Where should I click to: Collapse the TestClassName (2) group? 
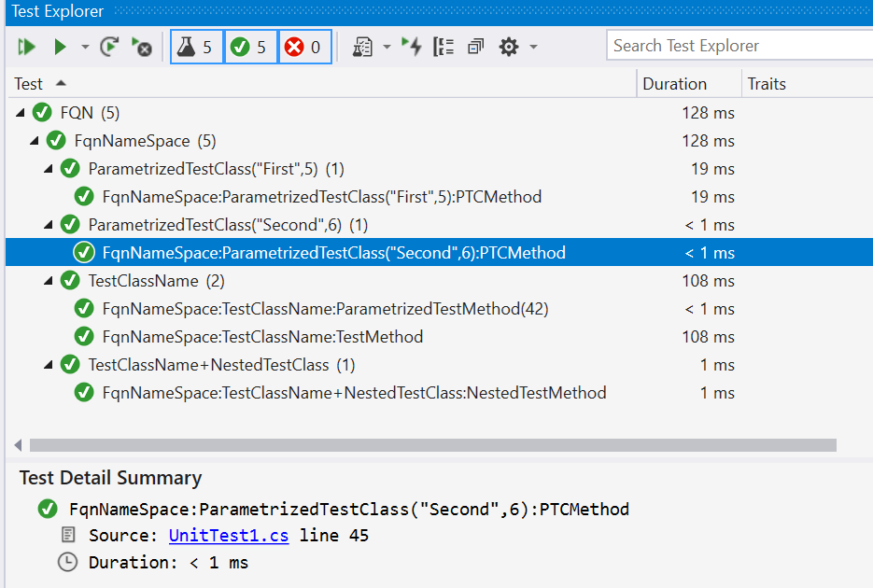click(x=49, y=281)
